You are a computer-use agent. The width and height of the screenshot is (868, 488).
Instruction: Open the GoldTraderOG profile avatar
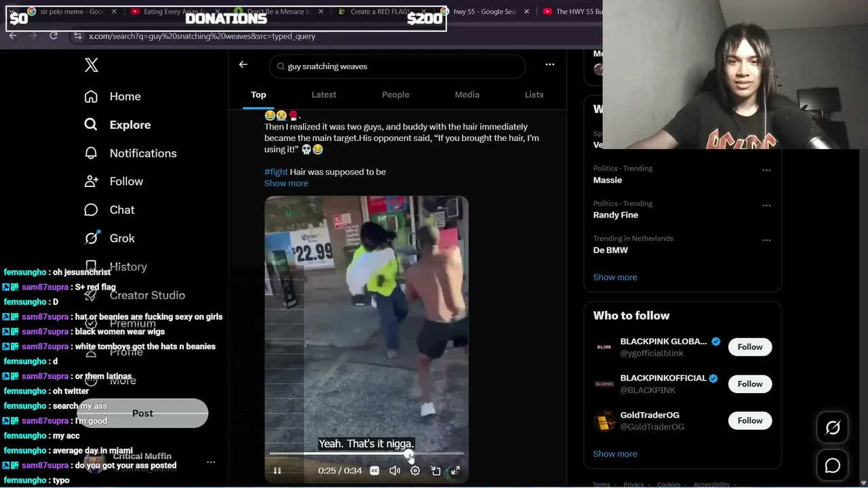point(604,421)
